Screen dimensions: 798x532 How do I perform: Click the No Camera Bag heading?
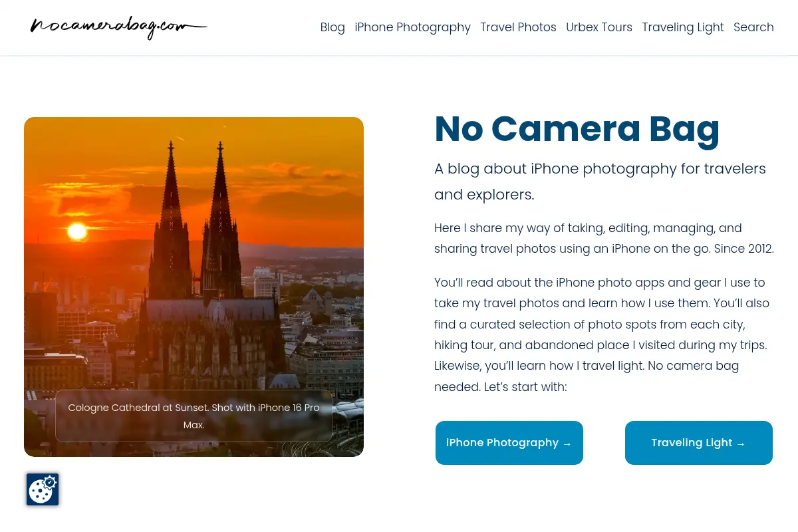click(577, 129)
